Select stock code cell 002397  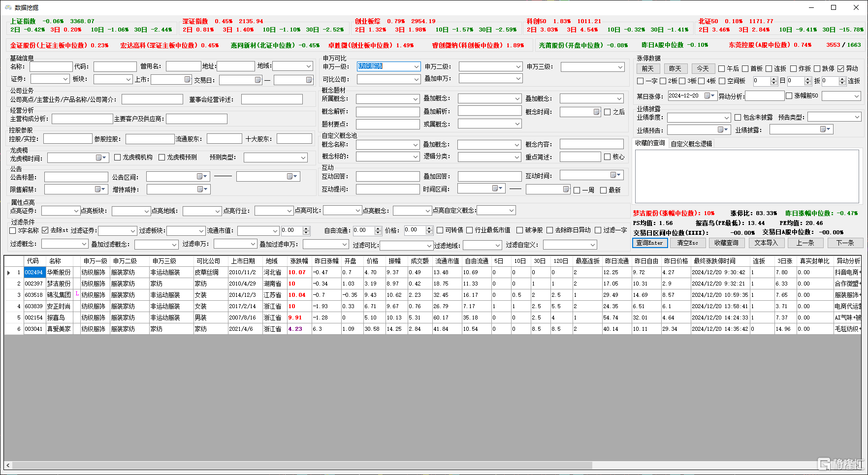click(34, 284)
